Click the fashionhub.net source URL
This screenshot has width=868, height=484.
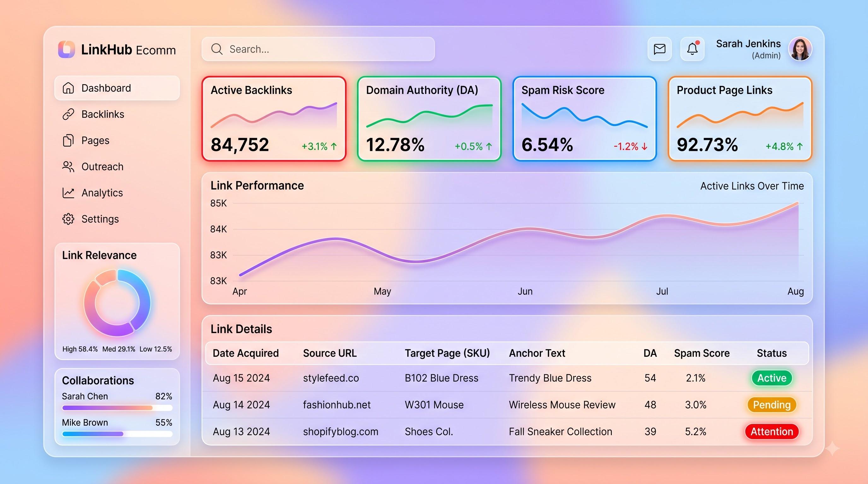tap(337, 405)
